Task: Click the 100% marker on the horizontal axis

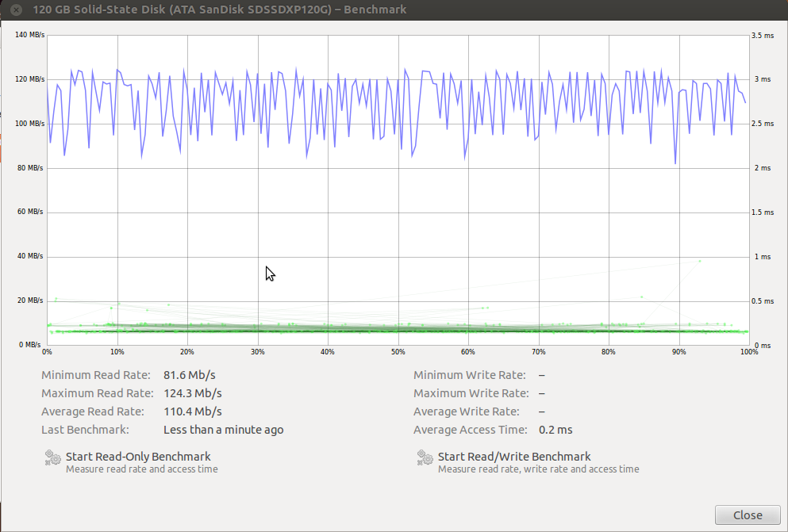Action: click(x=748, y=351)
